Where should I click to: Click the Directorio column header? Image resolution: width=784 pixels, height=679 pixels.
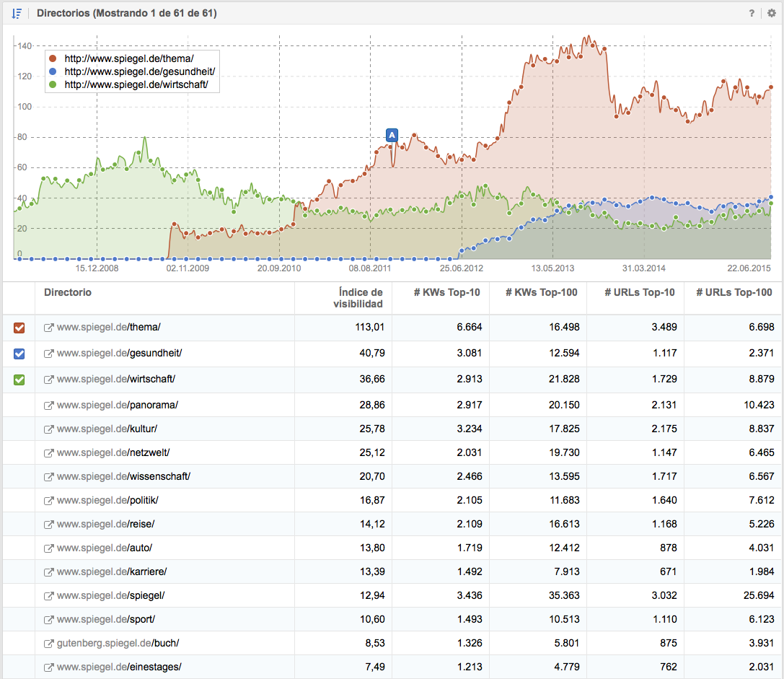coord(68,292)
